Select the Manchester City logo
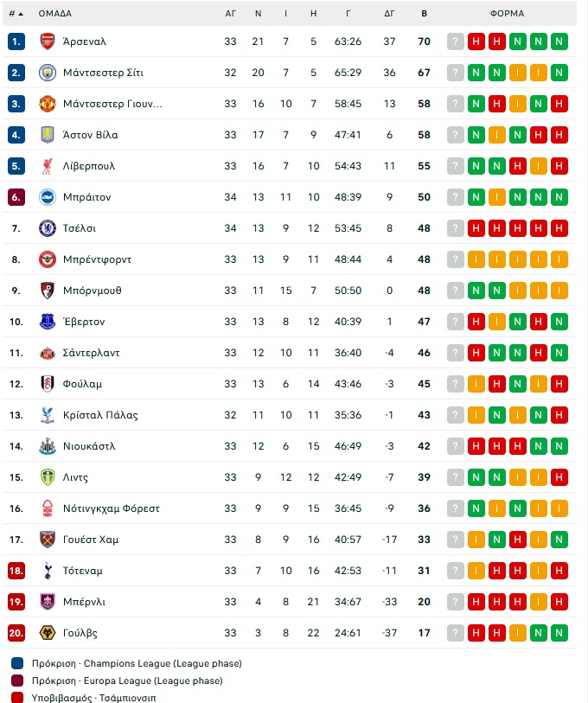The image size is (588, 703). (47, 72)
